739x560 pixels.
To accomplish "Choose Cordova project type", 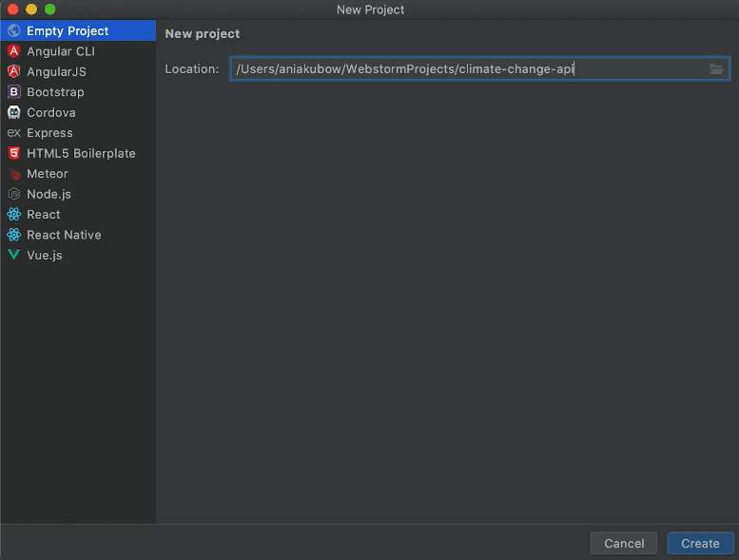I will [51, 112].
